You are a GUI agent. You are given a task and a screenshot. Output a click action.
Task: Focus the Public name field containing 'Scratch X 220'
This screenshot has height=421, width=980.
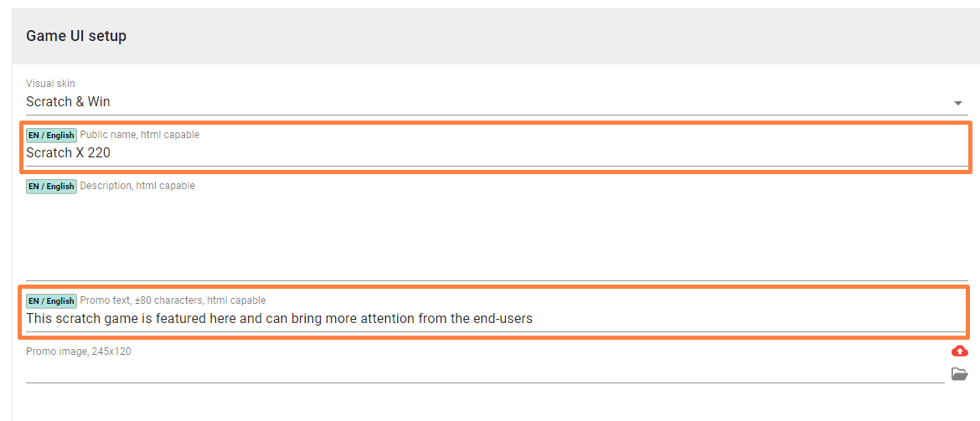(419, 153)
